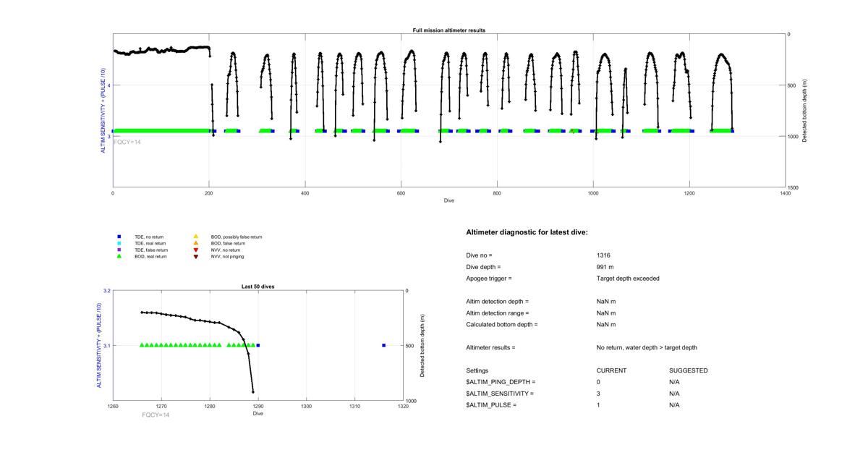
Task: Click the 'BOD, real return' legend label
Action: pyautogui.click(x=150, y=256)
